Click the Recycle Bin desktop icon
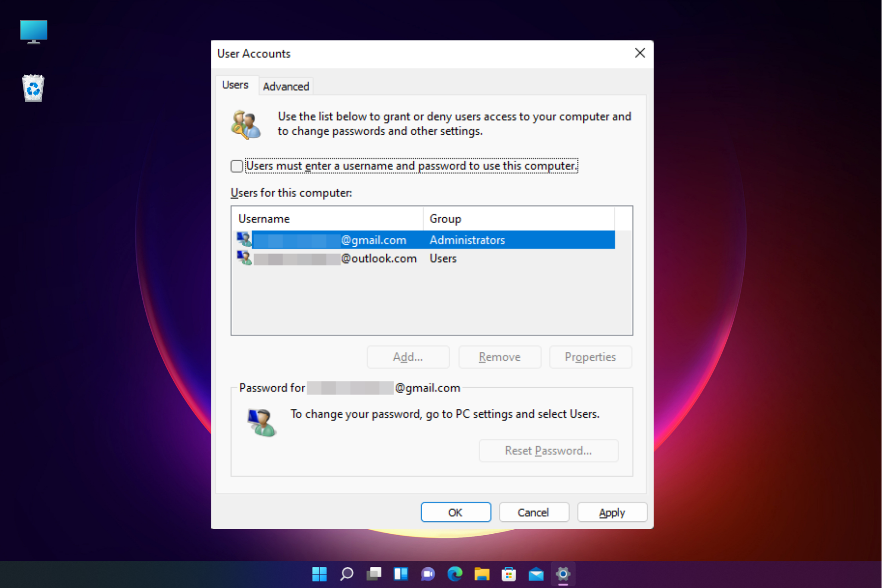Screen dimensions: 882x588 [x=33, y=88]
